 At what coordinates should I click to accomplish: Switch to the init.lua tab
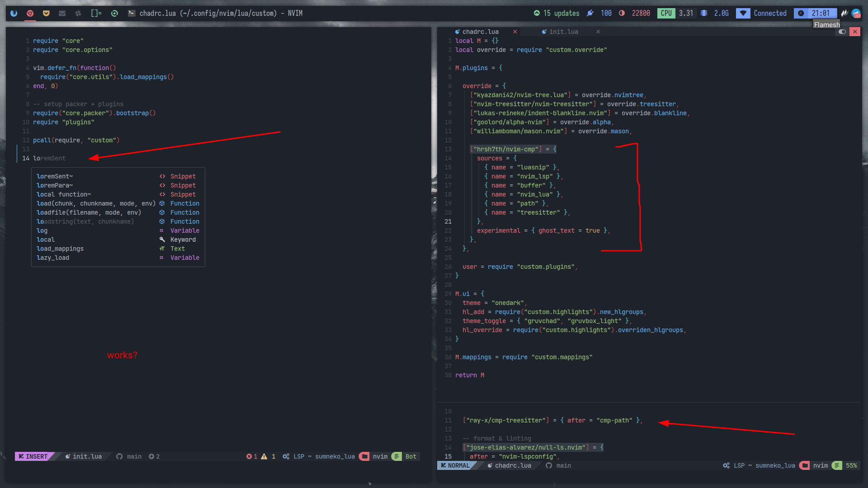563,32
